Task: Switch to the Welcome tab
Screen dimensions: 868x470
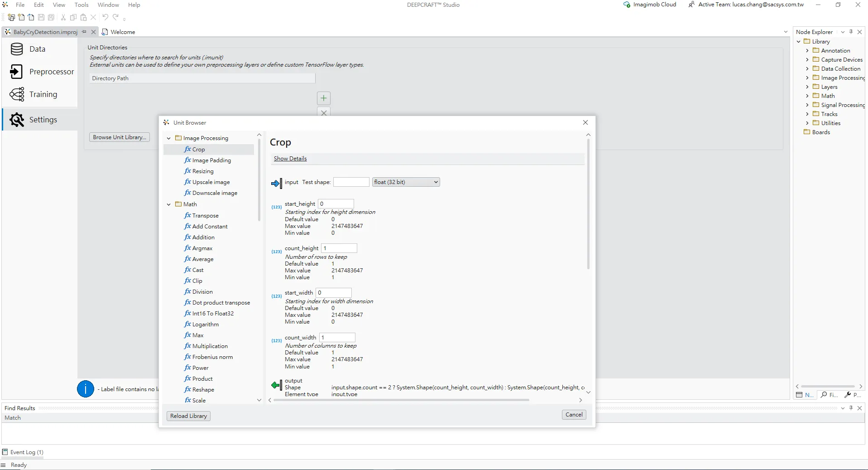Action: coord(122,32)
